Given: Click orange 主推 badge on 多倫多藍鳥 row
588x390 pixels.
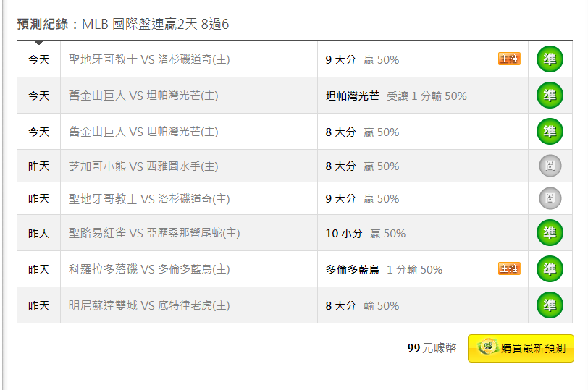Looking at the screenshot, I should coord(509,268).
